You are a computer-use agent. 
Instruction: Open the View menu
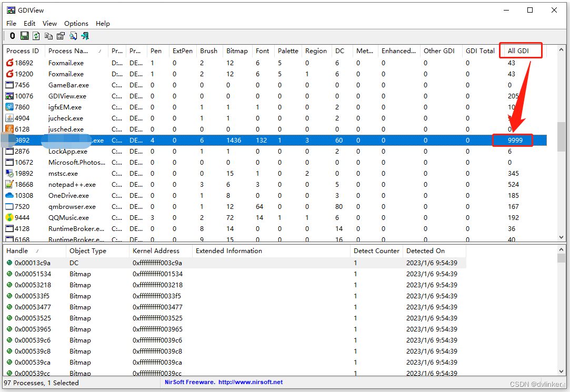pos(50,23)
